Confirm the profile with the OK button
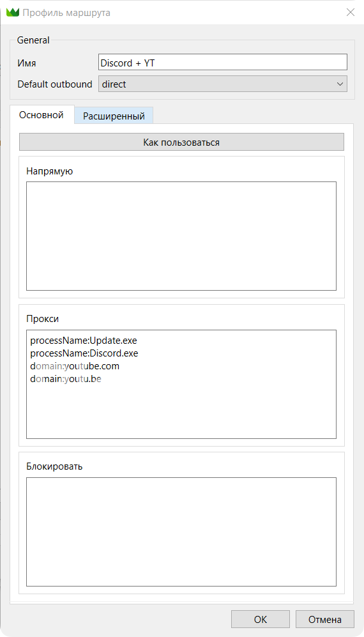The height and width of the screenshot is (637, 364). [261, 619]
